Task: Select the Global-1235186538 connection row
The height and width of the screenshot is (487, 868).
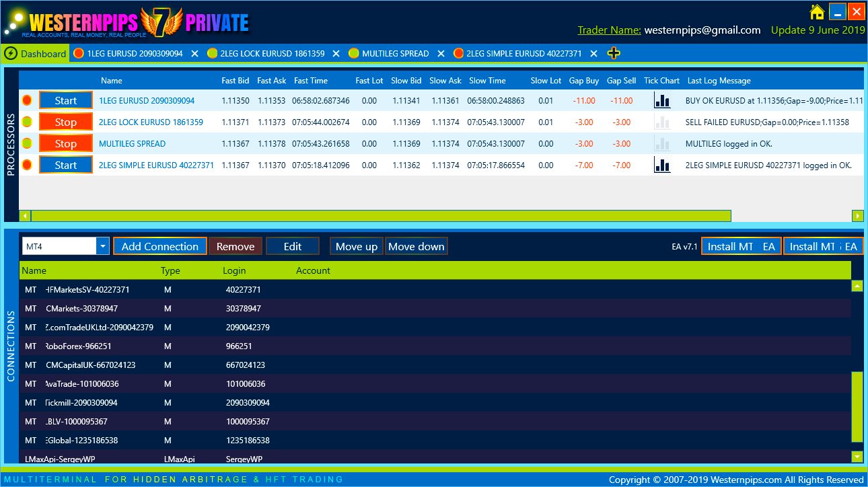Action: [435, 441]
